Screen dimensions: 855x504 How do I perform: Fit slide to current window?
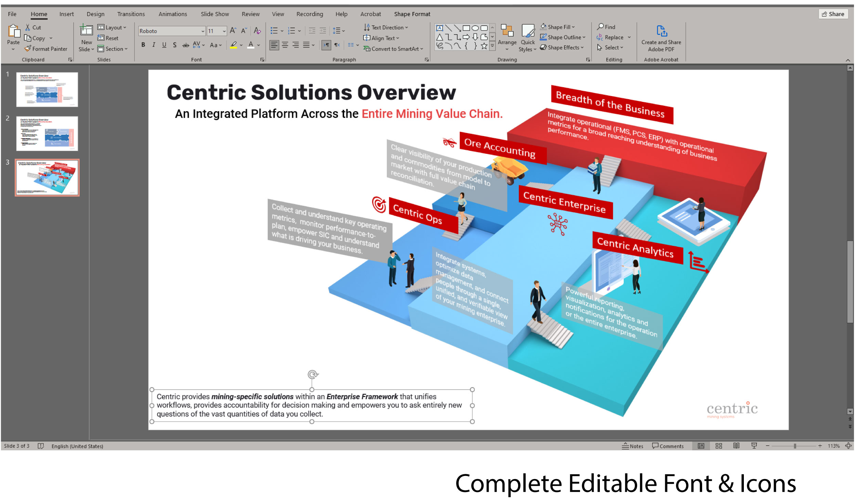click(x=848, y=446)
